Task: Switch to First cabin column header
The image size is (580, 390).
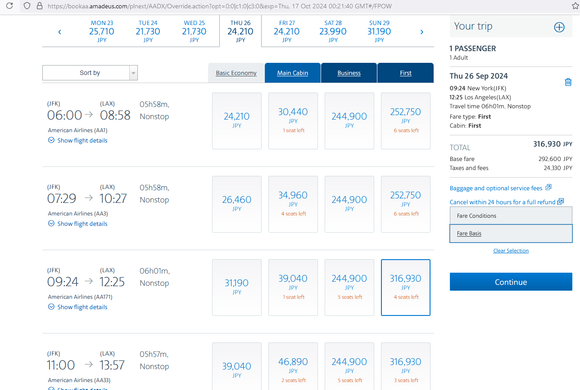Action: pos(405,73)
